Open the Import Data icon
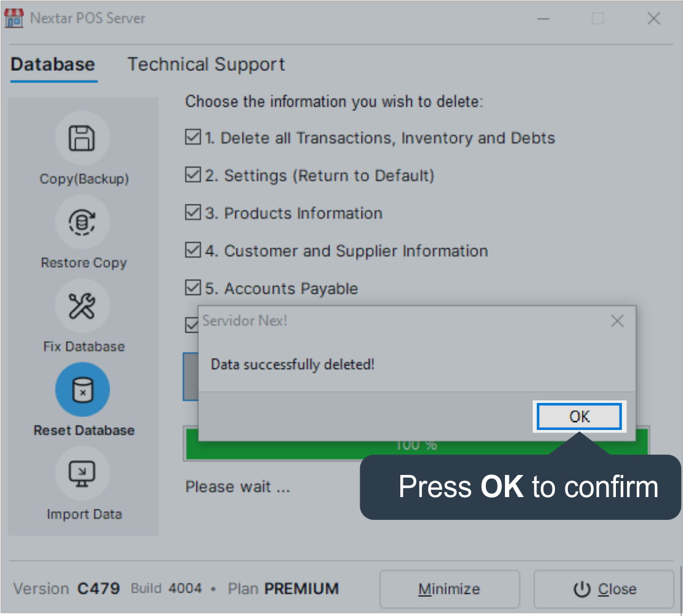Image resolution: width=683 pixels, height=616 pixels. pyautogui.click(x=83, y=473)
